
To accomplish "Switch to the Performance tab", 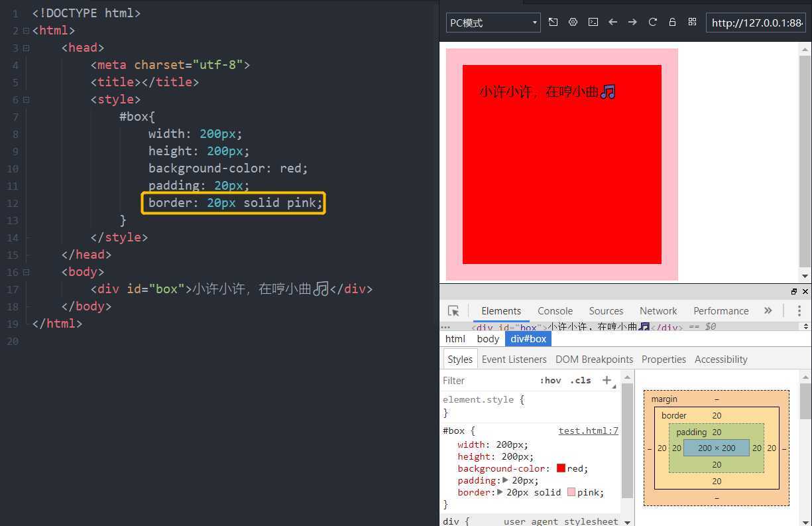I will point(721,310).
